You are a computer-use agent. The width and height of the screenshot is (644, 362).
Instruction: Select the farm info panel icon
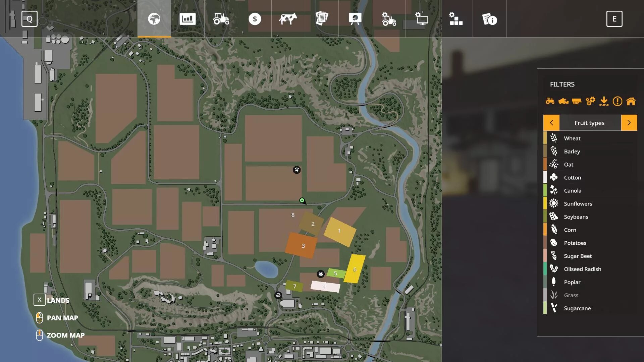click(x=490, y=18)
